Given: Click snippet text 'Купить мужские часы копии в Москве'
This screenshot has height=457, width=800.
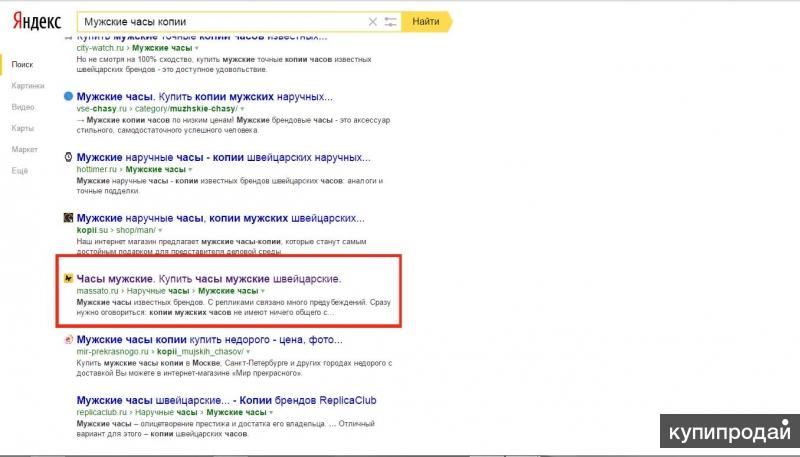Looking at the screenshot, I should click(x=148, y=363).
